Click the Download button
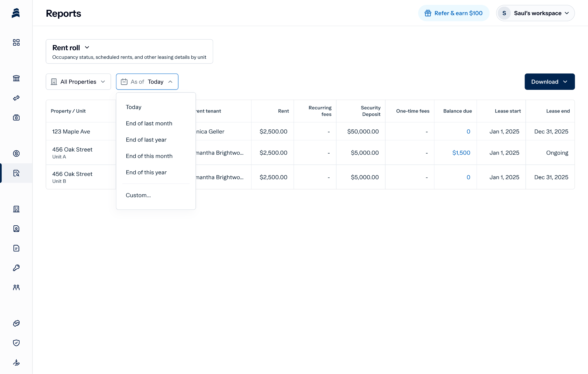This screenshot has height=374, width=588. 549,82
